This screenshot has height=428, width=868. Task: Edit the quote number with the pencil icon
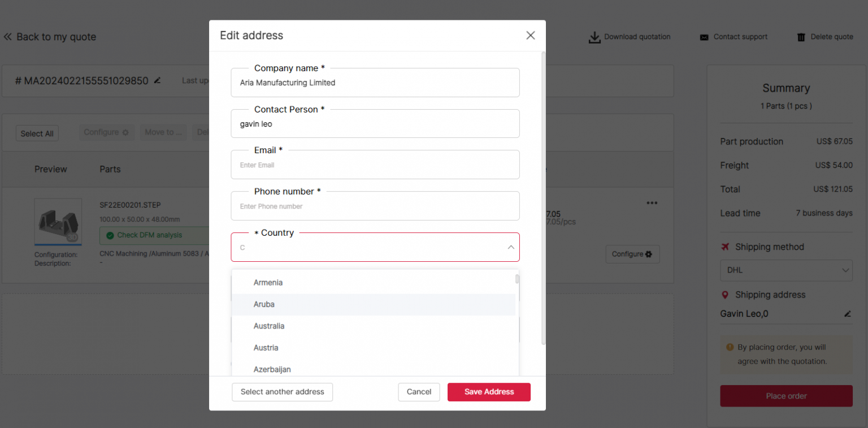coord(157,80)
